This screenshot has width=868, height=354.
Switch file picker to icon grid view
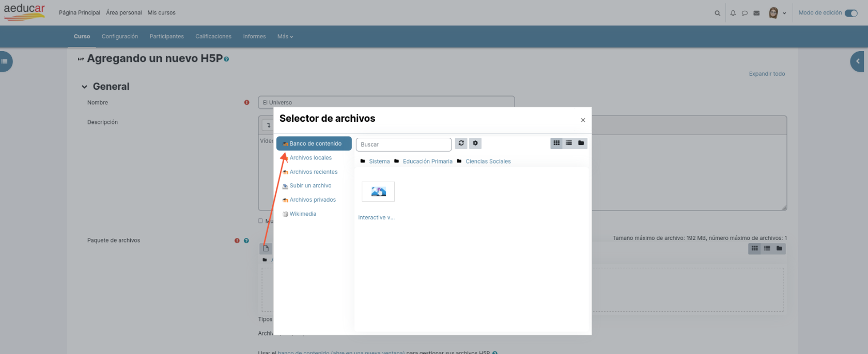556,143
